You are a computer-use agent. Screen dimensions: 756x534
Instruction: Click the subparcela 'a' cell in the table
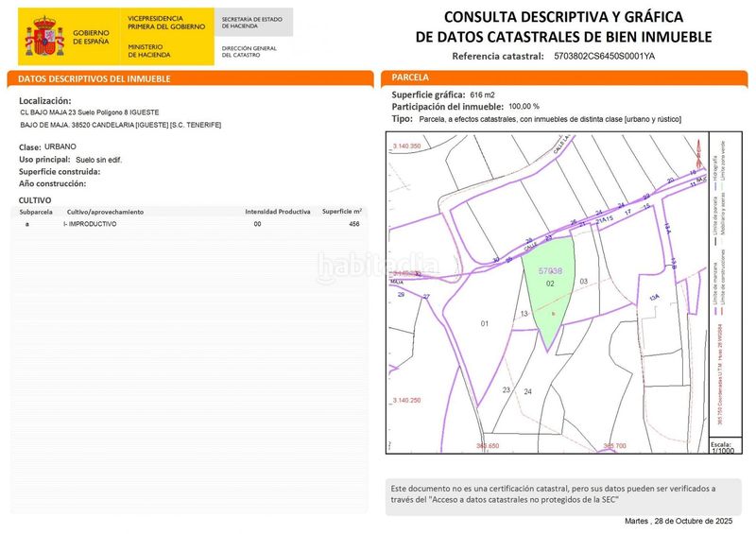[27, 224]
